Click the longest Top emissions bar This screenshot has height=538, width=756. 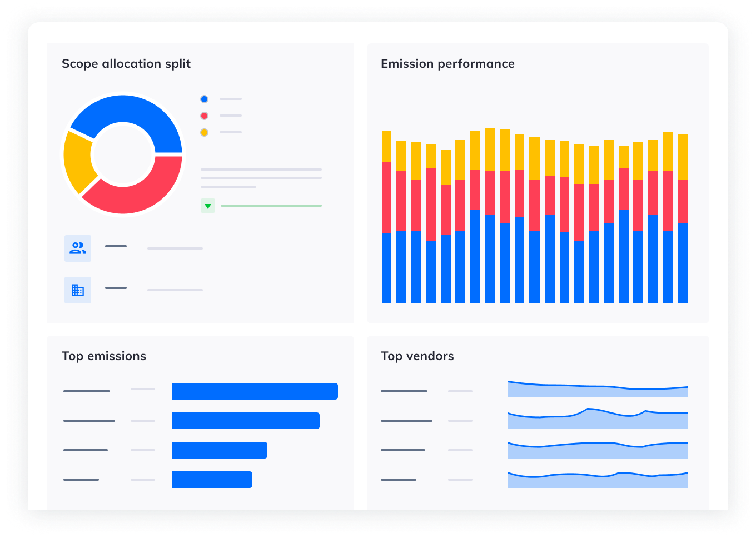click(255, 391)
